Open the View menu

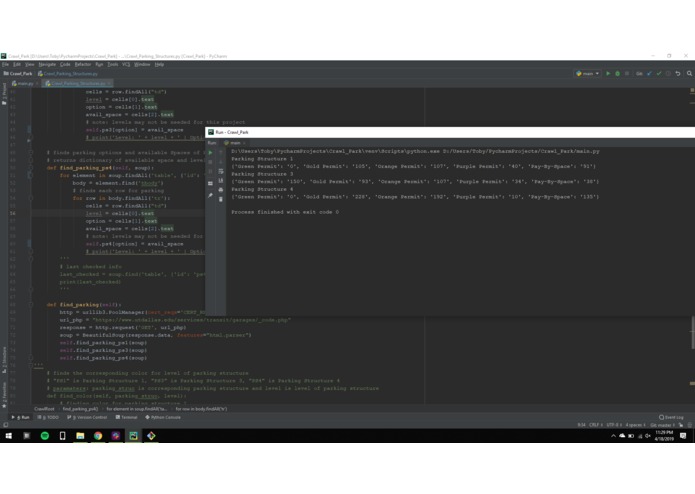(30, 65)
